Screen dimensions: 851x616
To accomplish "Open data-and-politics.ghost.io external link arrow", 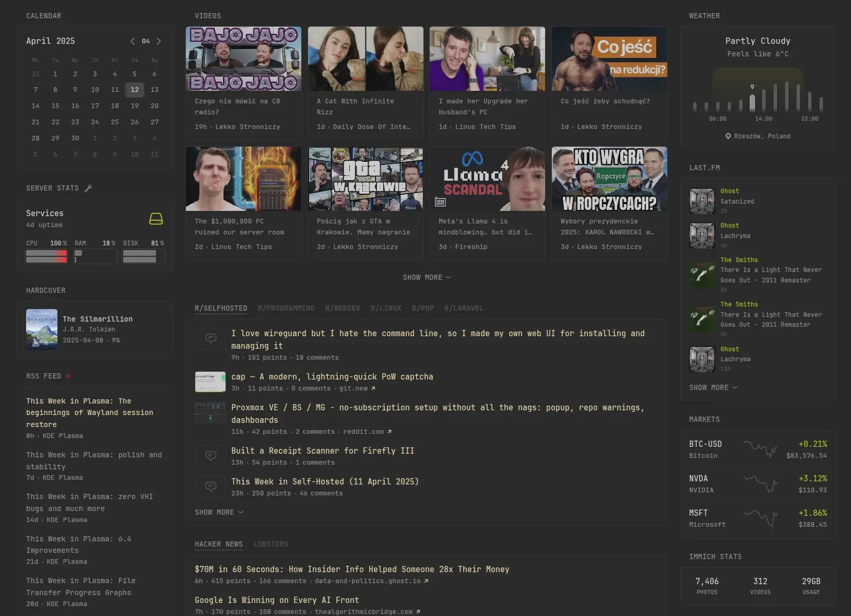I will (426, 581).
